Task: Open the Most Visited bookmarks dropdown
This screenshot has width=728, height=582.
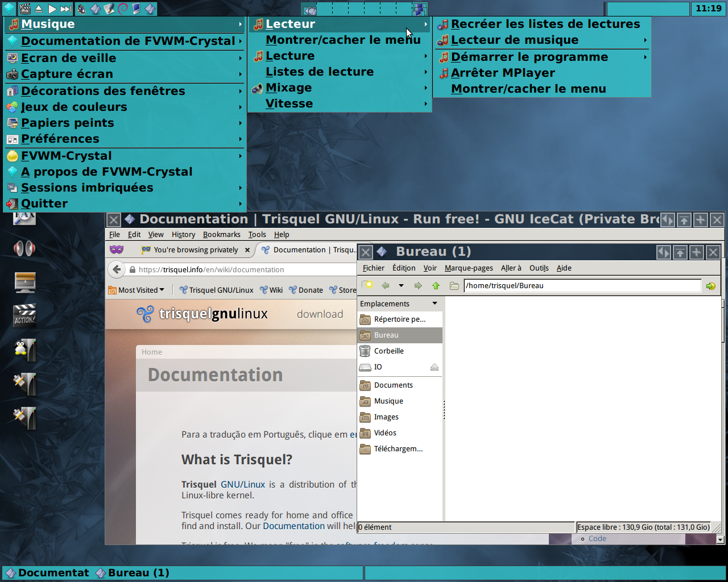Action: [x=136, y=290]
